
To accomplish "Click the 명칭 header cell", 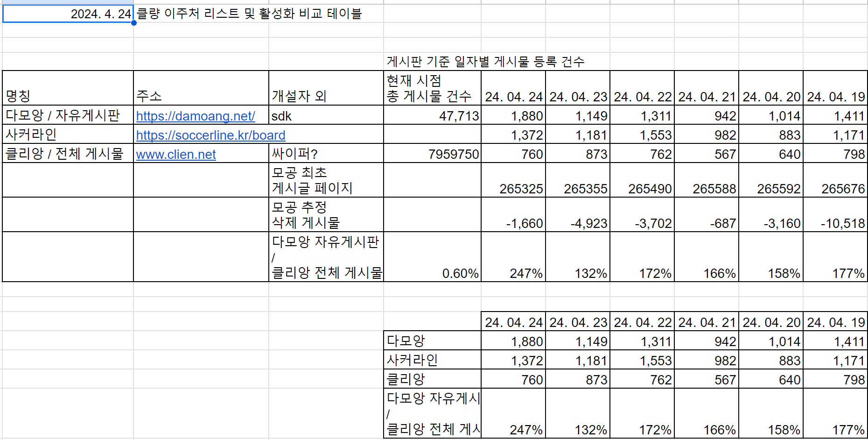I will [x=68, y=88].
